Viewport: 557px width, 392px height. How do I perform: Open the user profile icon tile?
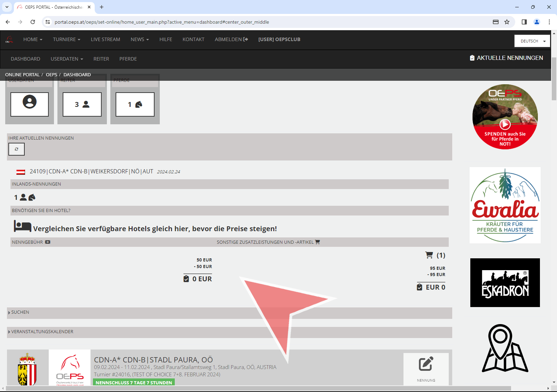pos(30,104)
